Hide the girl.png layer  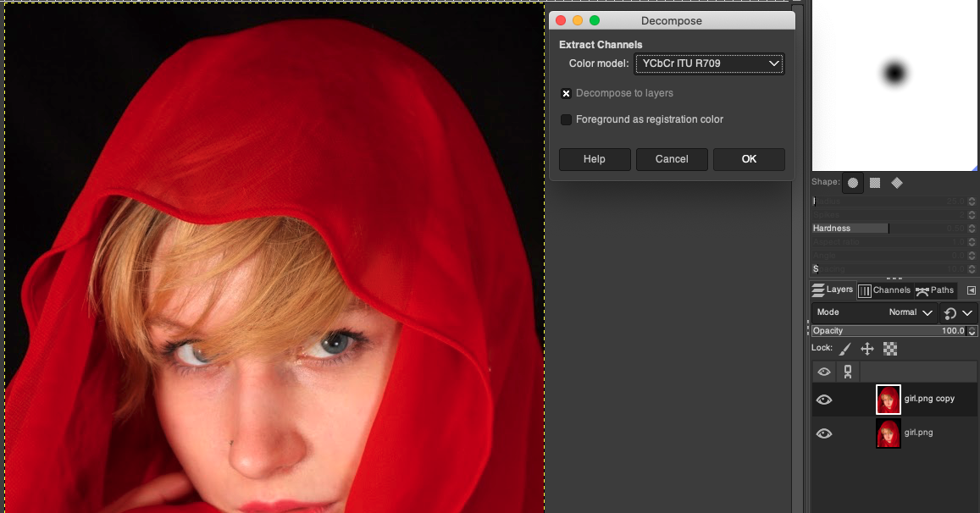tap(824, 433)
